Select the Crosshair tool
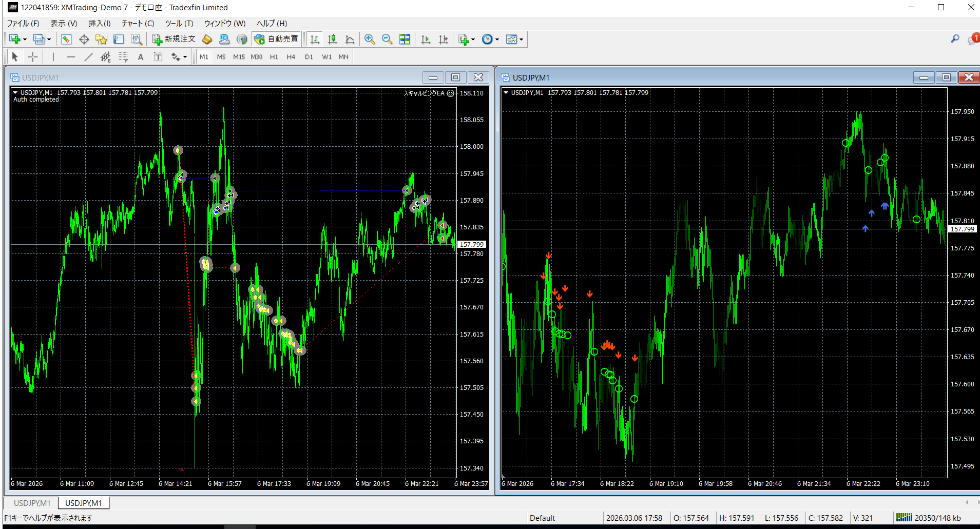Screen dimensions: 980x529 click(x=33, y=56)
